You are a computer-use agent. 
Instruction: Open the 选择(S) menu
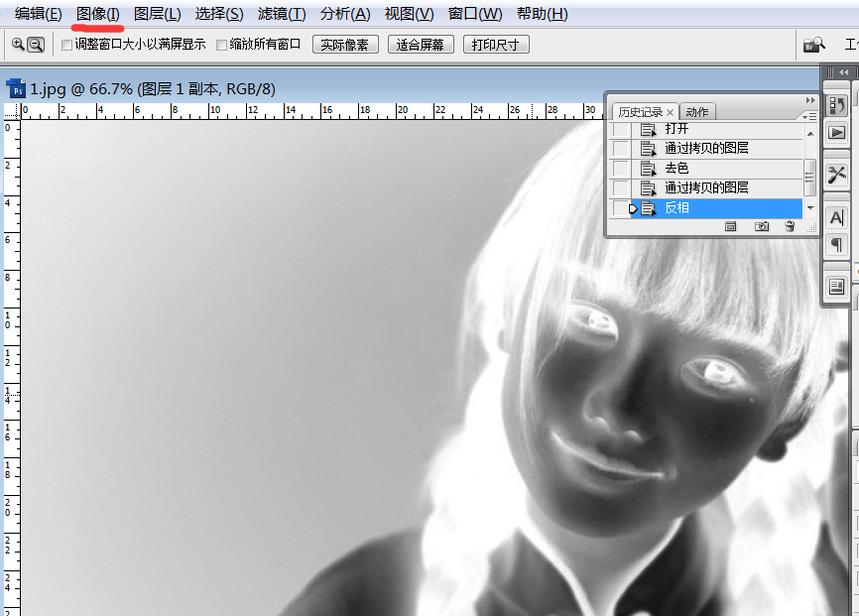click(x=219, y=14)
